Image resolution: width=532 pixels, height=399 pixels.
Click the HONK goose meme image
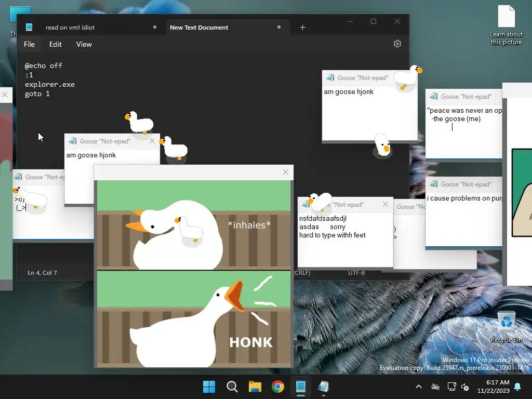(x=194, y=273)
